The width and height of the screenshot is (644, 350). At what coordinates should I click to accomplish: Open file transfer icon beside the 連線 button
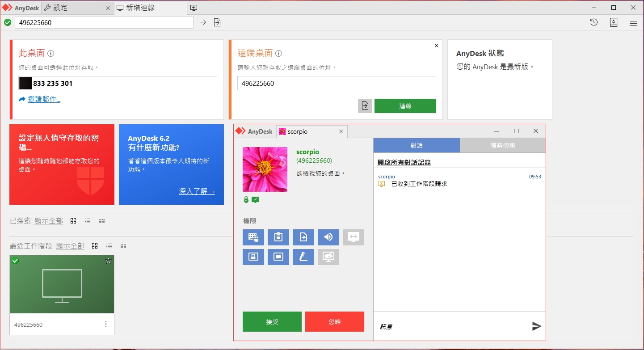tap(365, 105)
